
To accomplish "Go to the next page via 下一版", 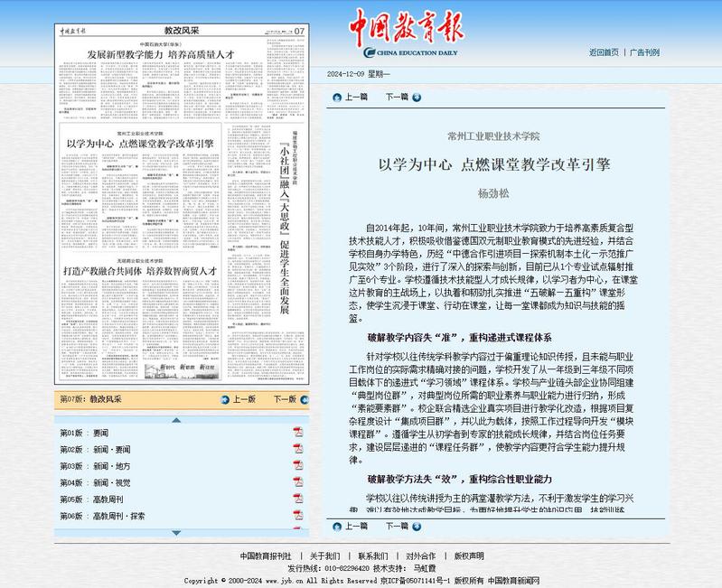I will 285,399.
